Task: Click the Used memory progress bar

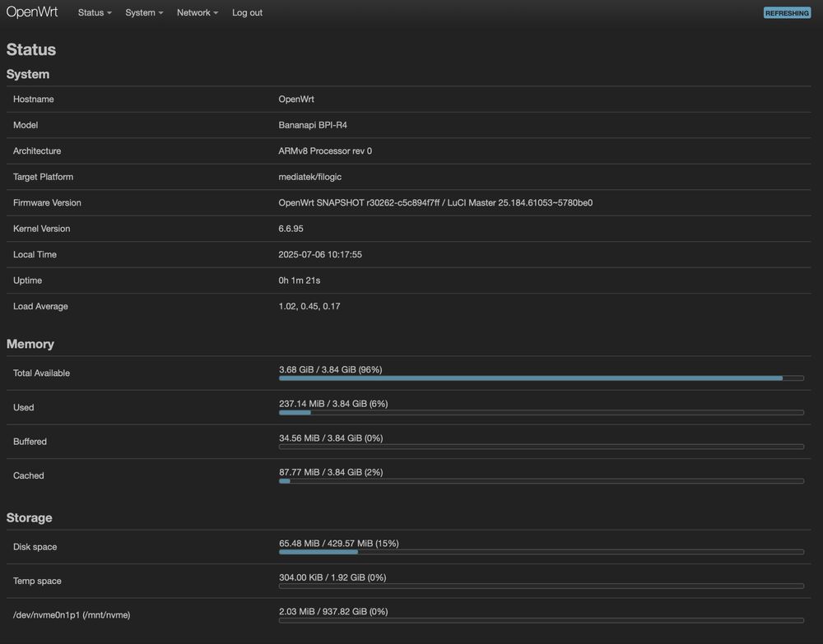Action: (542, 413)
